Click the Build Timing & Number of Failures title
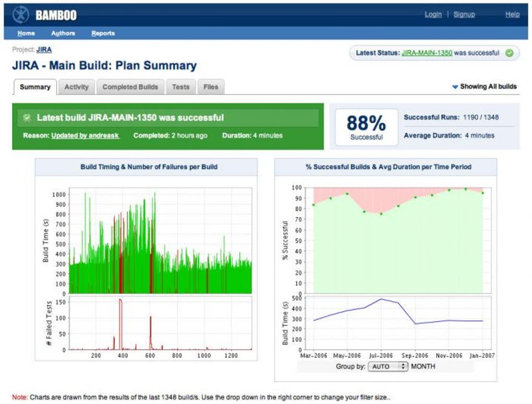Viewport: 532px width, 404px height. point(149,167)
